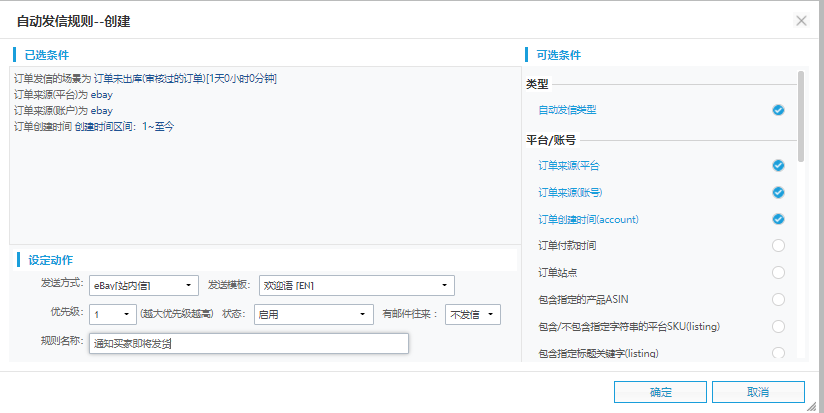Click the 可选条件 list vertical scrollbar

tap(800, 115)
